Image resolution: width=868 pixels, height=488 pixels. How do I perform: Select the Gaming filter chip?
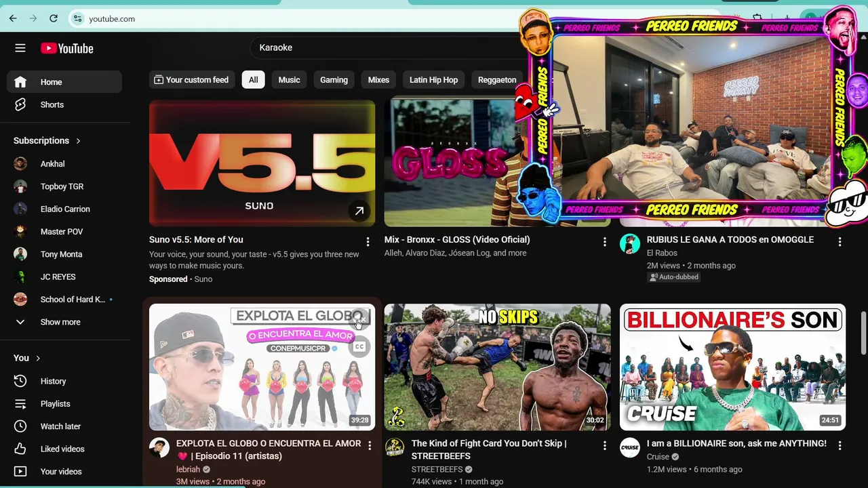click(x=334, y=80)
